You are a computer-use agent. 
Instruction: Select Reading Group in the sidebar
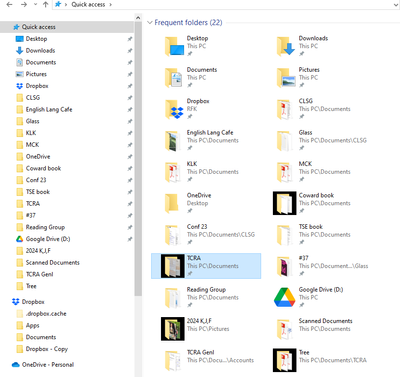(x=45, y=227)
